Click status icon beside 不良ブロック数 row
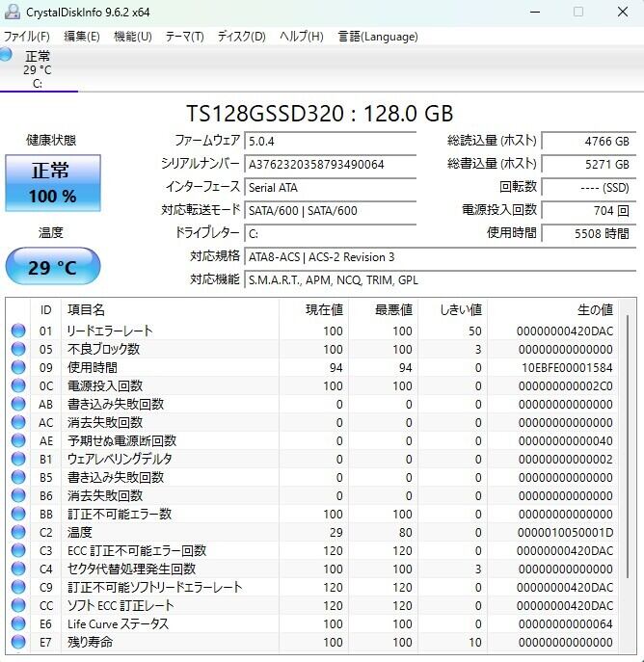The image size is (644, 662). click(x=18, y=350)
